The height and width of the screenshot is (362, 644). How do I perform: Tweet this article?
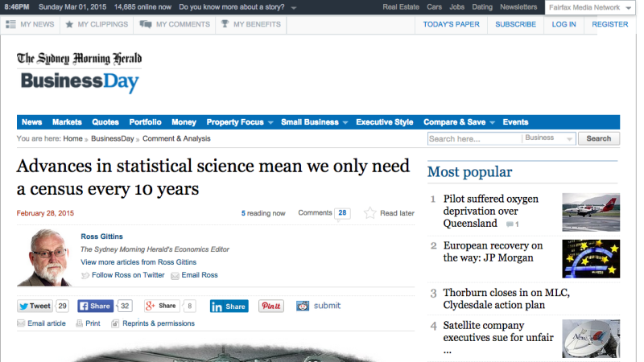[x=35, y=306]
